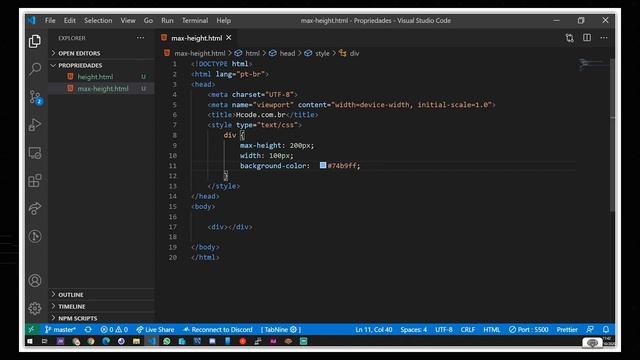Open Source Control view with badge

[35, 97]
